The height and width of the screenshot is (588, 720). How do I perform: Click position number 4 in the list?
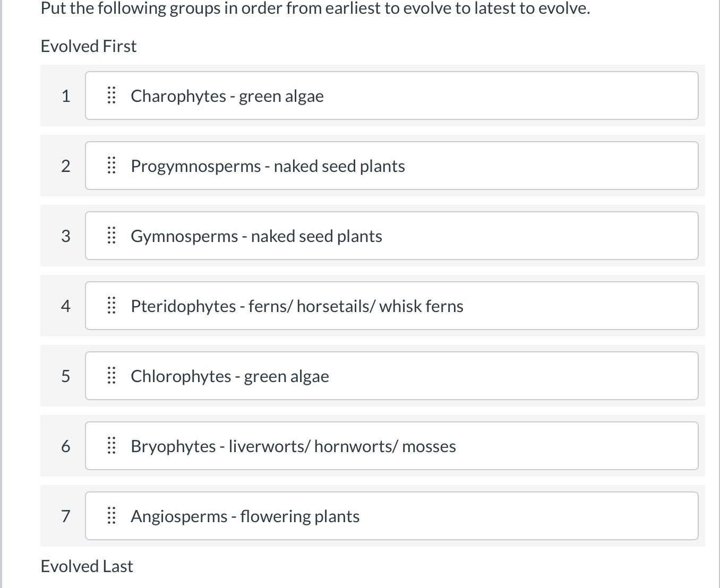pos(66,306)
